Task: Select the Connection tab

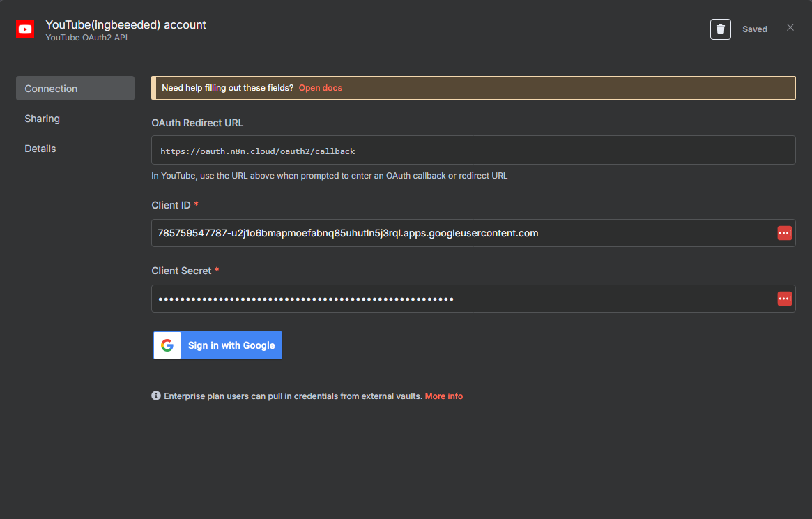Action: click(x=75, y=89)
